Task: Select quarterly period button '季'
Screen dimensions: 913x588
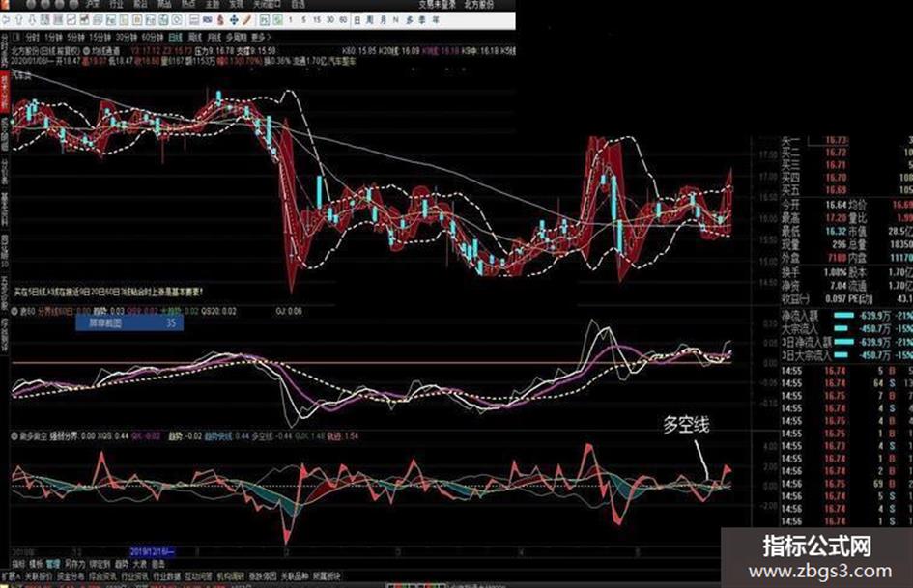Action: tap(422, 20)
